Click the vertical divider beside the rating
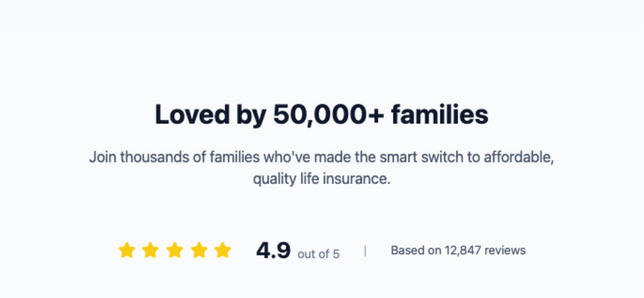 [365, 251]
